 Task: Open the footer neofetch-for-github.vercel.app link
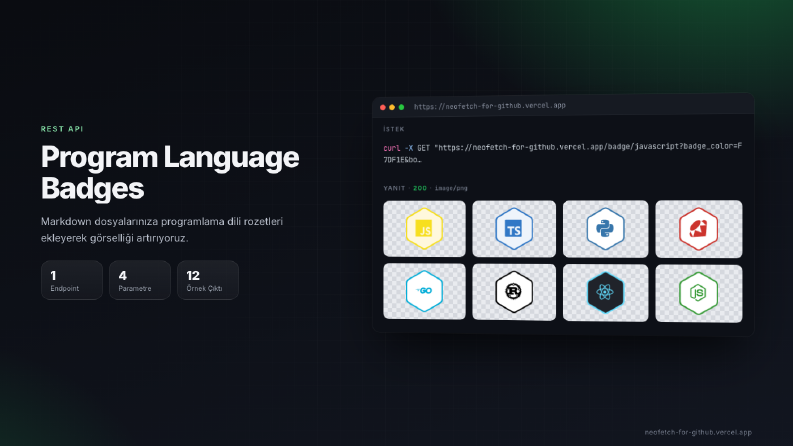pyautogui.click(x=698, y=432)
